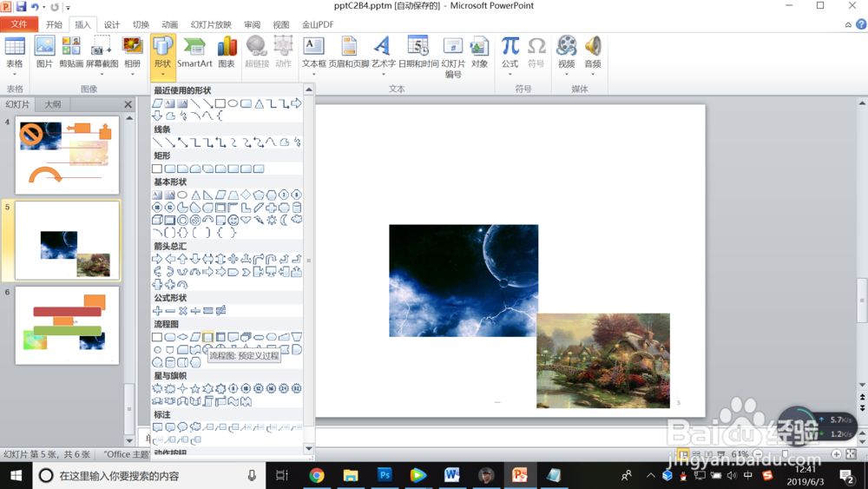Open the 剪贴画 clip art pane
868x489 pixels.
(71, 52)
